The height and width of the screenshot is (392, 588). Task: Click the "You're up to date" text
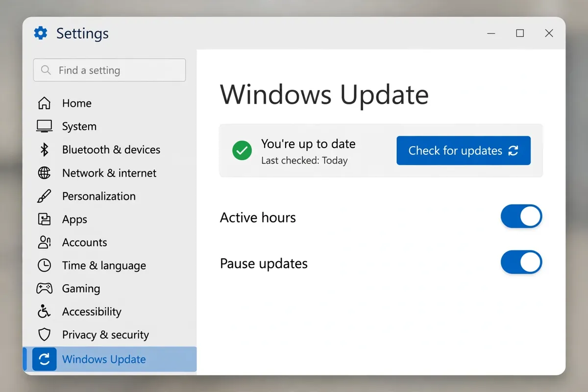point(308,144)
